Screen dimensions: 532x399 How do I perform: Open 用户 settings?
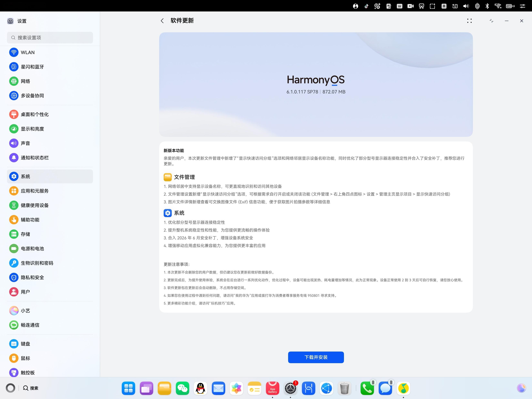[50, 292]
